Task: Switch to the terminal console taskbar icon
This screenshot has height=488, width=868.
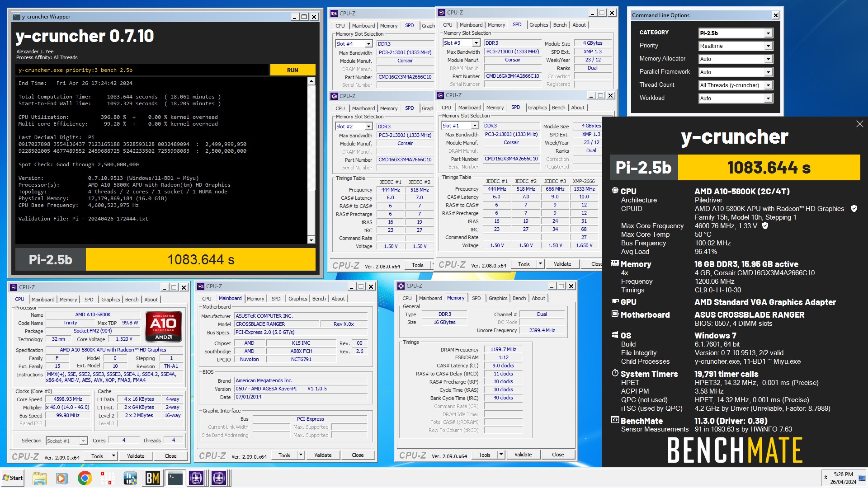Action: (x=175, y=478)
